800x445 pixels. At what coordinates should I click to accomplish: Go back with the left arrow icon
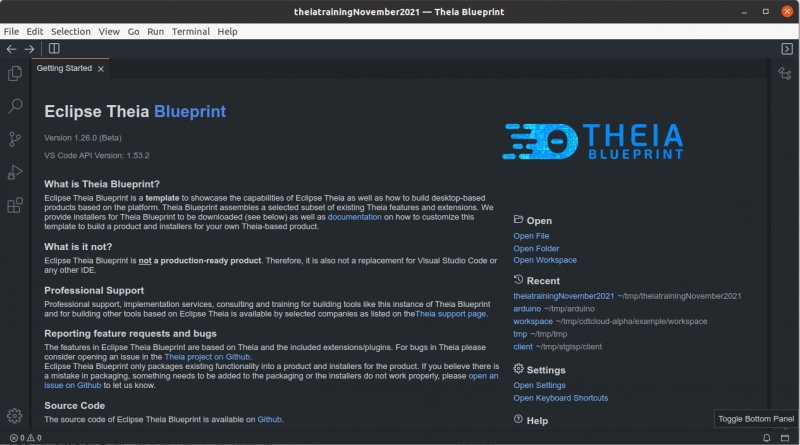tap(11, 49)
